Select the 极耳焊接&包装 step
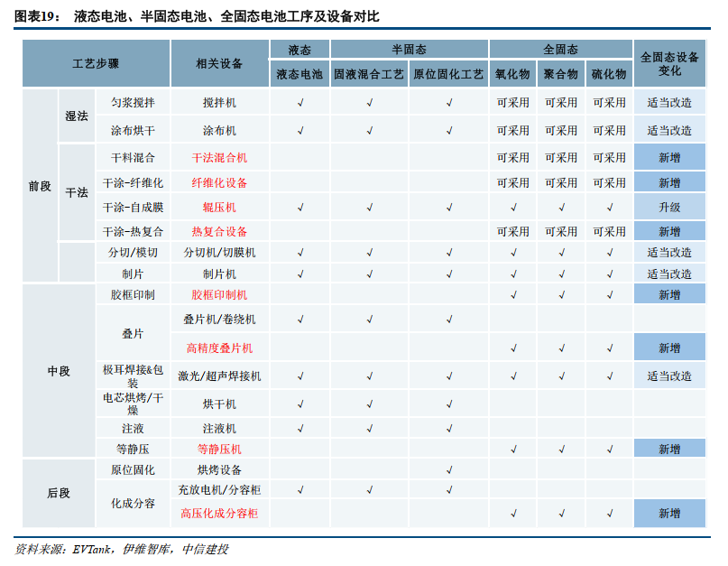 click(133, 376)
